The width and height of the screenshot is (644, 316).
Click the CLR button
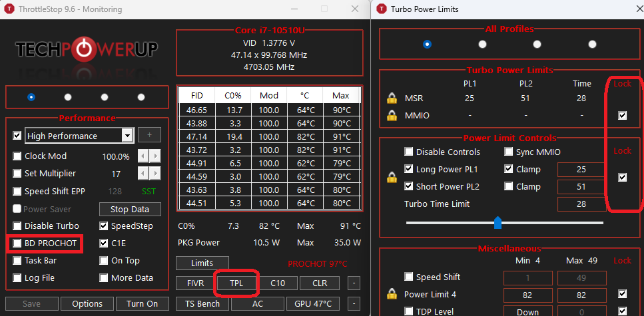320,283
